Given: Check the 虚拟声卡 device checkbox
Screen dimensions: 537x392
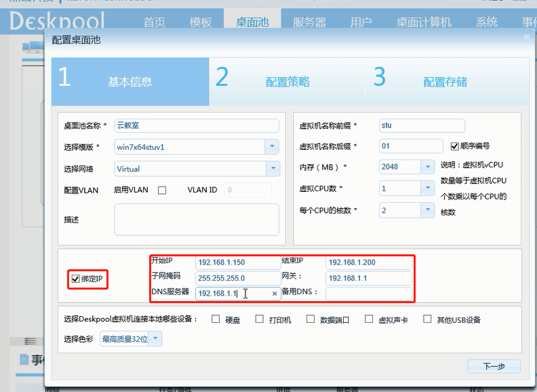Looking at the screenshot, I should 369,319.
